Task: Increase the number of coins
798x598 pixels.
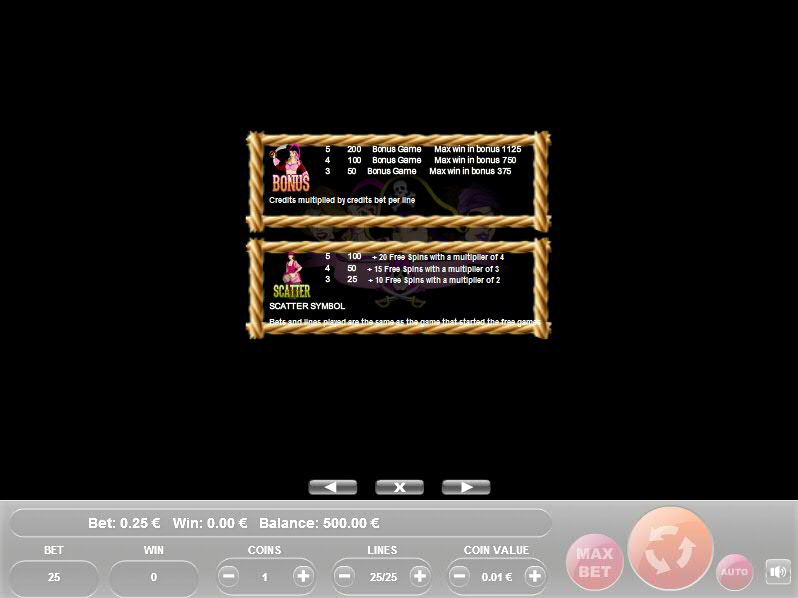Action: click(x=303, y=577)
